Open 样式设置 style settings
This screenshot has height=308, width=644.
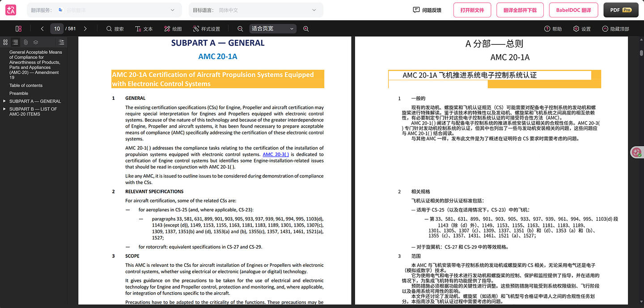(207, 29)
